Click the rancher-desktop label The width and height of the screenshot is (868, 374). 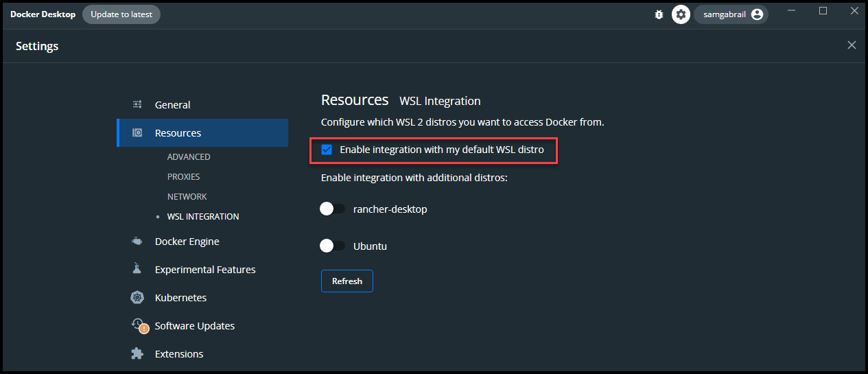(x=390, y=209)
